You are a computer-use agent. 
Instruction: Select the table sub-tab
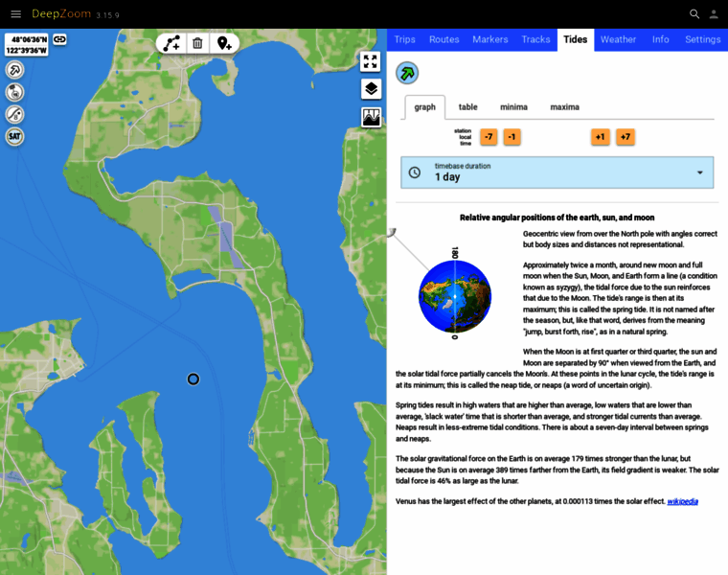point(468,107)
